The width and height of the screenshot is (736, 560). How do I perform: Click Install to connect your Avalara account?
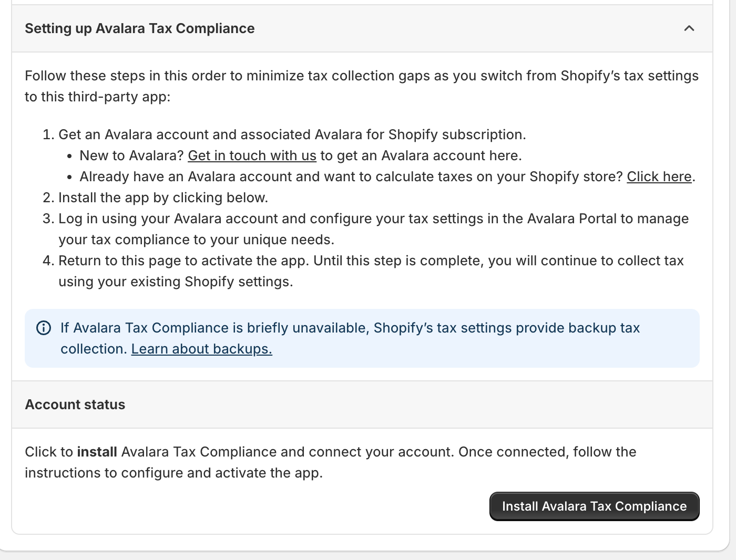[594, 506]
